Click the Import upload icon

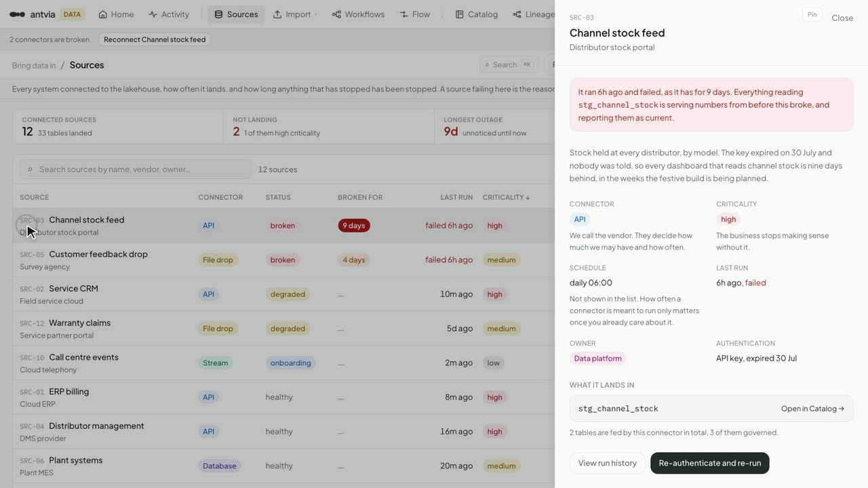tap(277, 14)
